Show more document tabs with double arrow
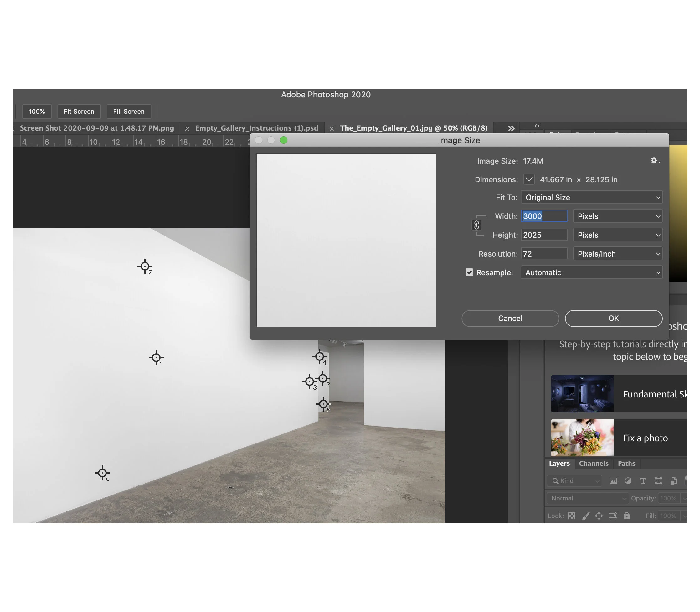This screenshot has height=612, width=700. click(511, 128)
